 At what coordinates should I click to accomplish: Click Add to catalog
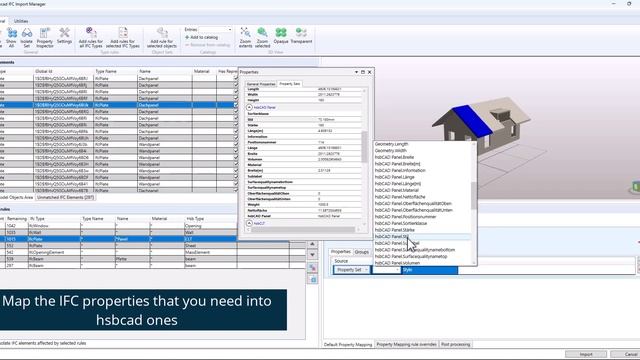pos(202,37)
